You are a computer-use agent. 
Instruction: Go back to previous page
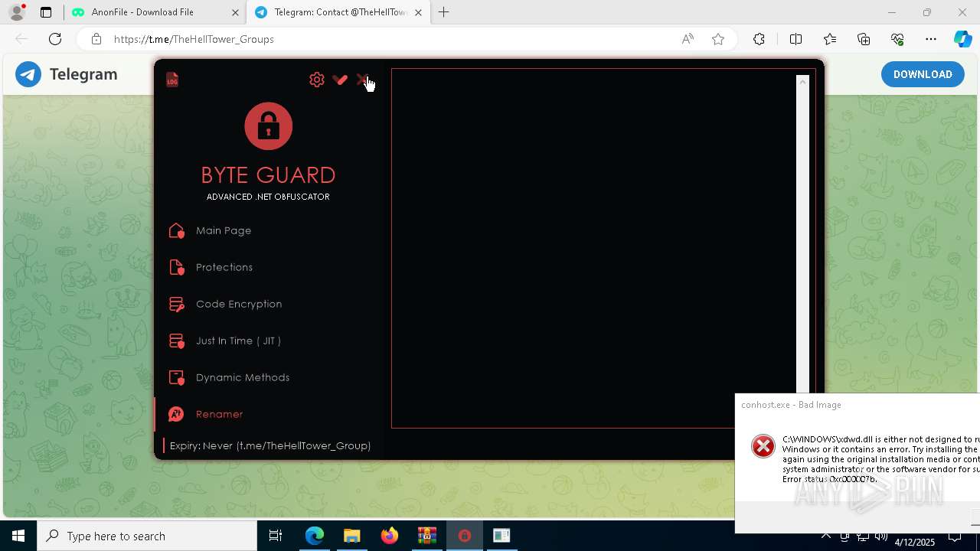point(21,39)
